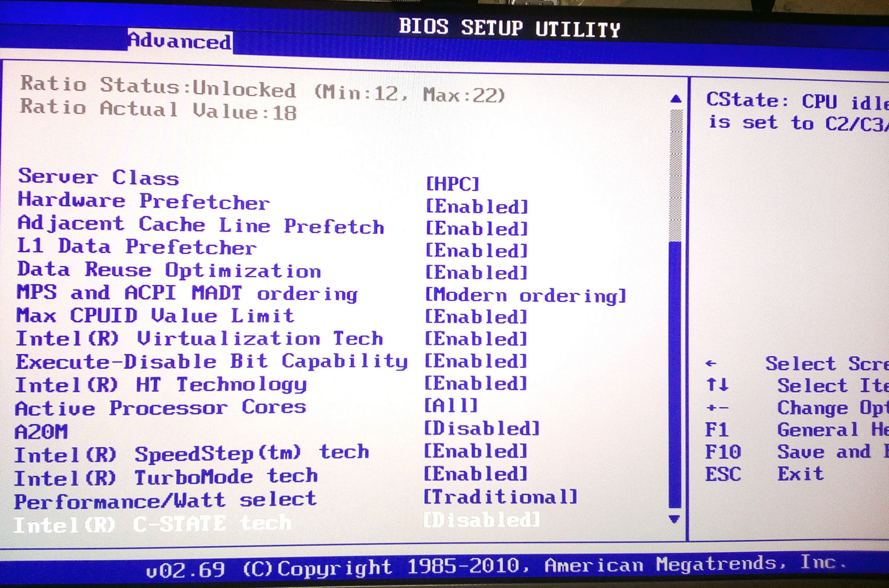
Task: Click the up-down arrows Select Item icon
Action: coord(717,384)
